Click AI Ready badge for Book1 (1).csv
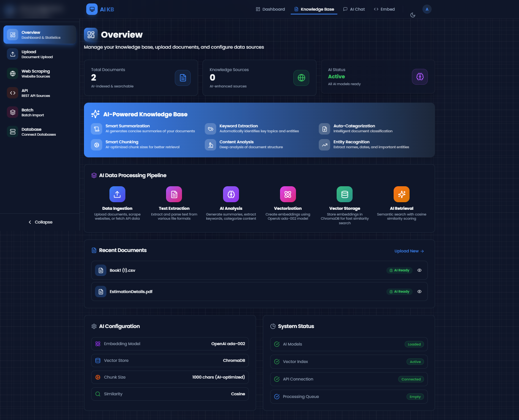 (399, 270)
